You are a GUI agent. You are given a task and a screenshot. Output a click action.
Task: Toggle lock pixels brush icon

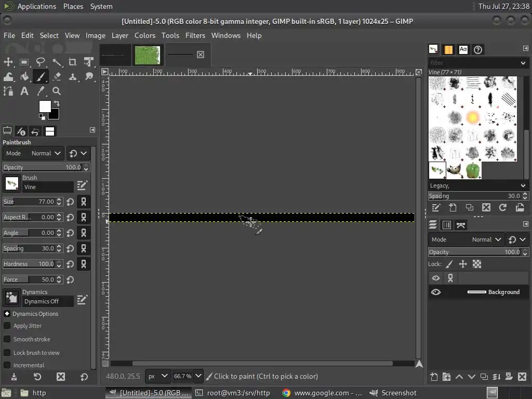coord(449,264)
